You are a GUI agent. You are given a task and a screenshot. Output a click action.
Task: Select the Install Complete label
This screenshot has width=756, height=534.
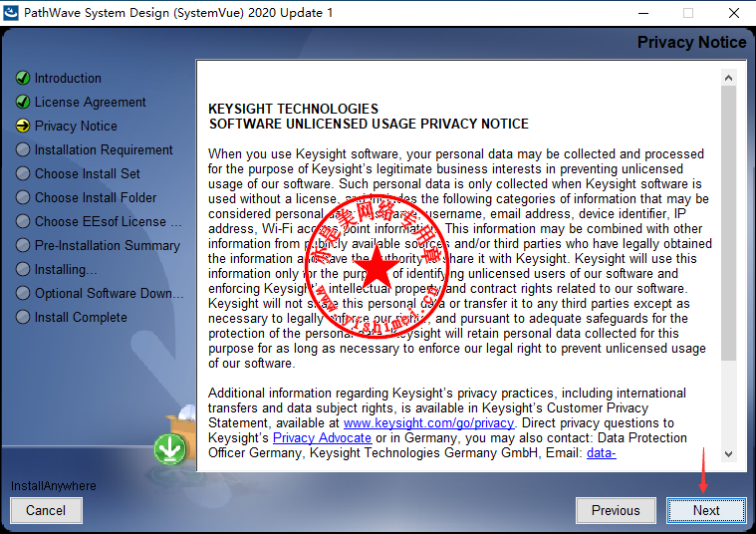81,318
